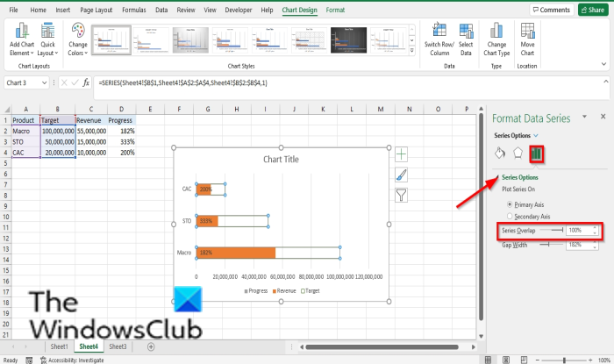Screen dimensions: 614x364
Task: Open the Formulas tab
Action: point(134,10)
